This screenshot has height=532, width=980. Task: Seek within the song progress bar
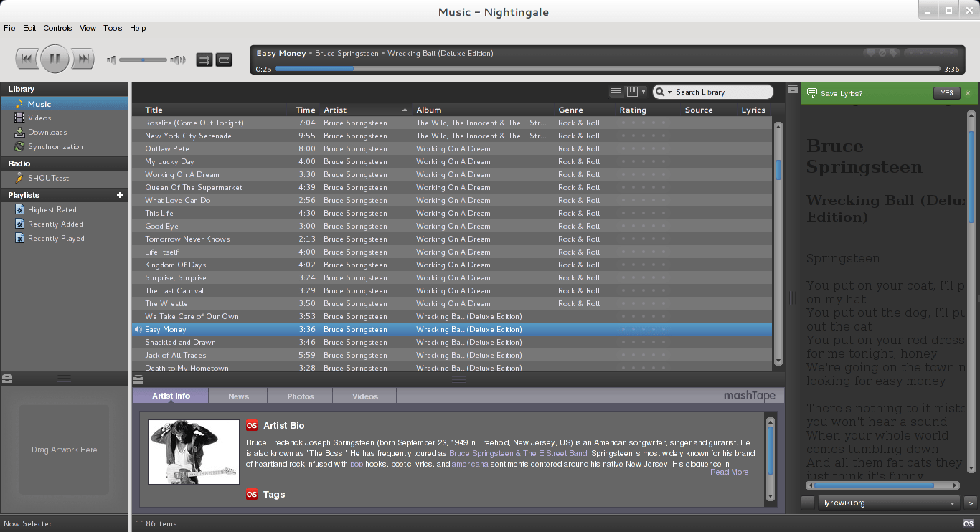click(x=608, y=69)
